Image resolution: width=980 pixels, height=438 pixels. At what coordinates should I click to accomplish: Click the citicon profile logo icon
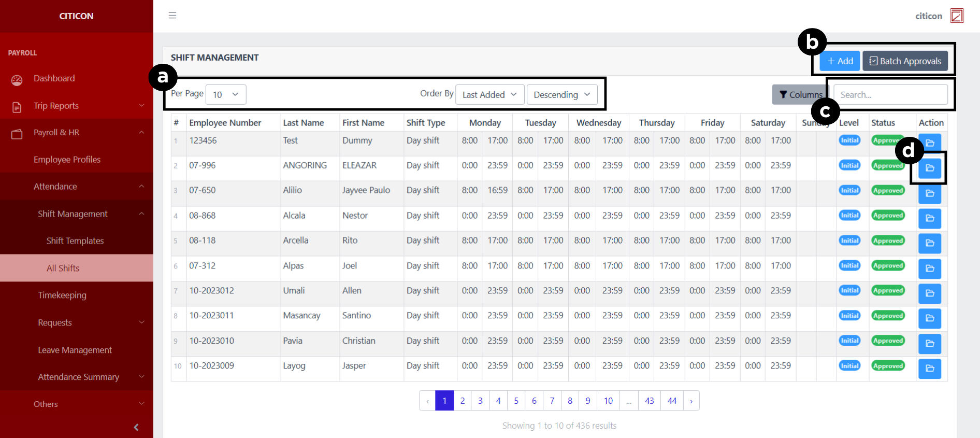pyautogui.click(x=957, y=16)
